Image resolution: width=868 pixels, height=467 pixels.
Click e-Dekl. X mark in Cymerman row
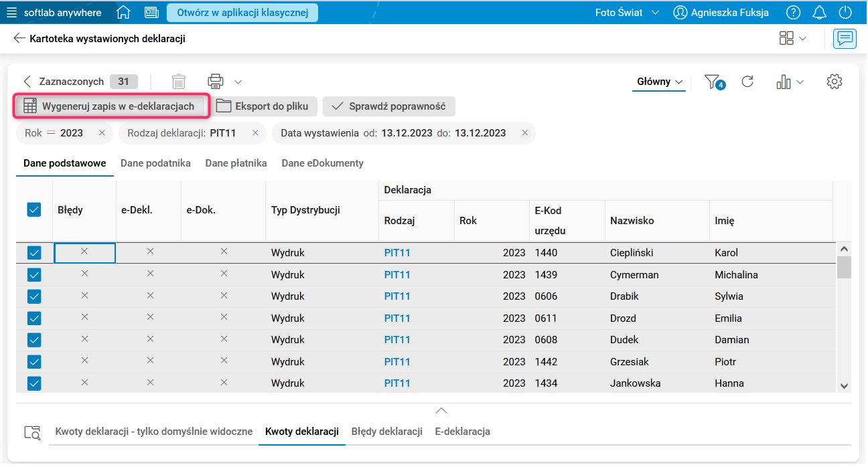coord(150,273)
